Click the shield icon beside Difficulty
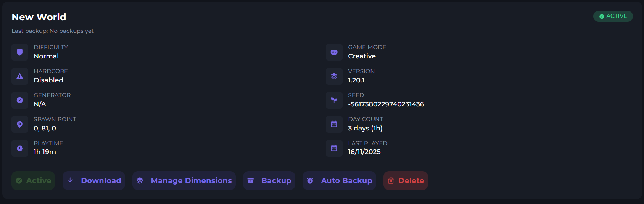The image size is (644, 204). coord(20,52)
